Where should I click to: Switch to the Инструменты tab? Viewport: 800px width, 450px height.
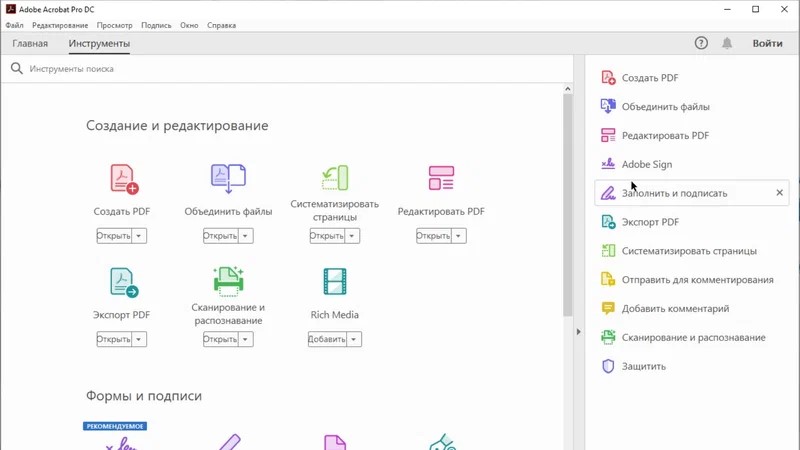[99, 43]
